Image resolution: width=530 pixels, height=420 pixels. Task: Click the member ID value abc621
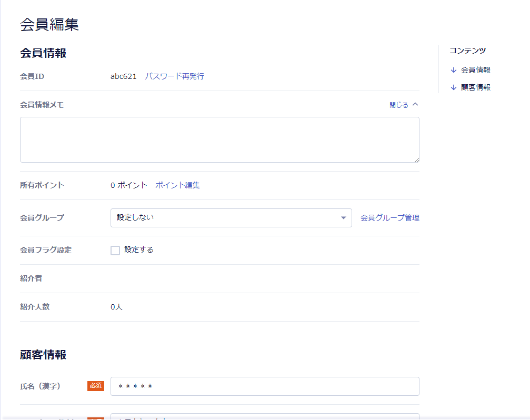[x=123, y=76]
